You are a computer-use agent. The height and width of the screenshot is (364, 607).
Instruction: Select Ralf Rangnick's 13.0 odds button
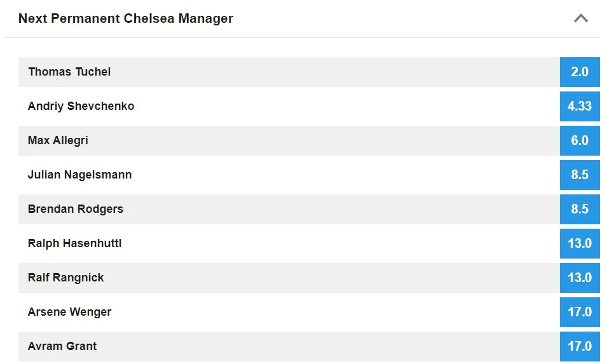pyautogui.click(x=580, y=278)
